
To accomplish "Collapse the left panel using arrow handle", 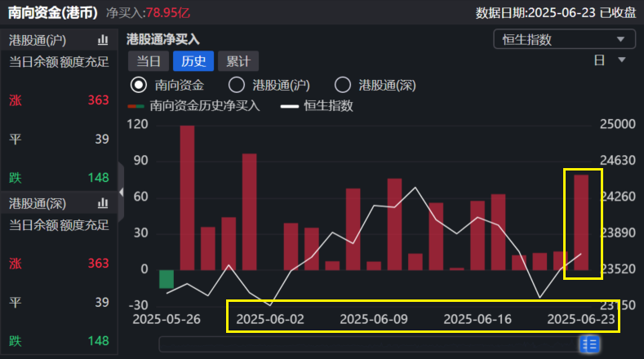I will tap(121, 192).
